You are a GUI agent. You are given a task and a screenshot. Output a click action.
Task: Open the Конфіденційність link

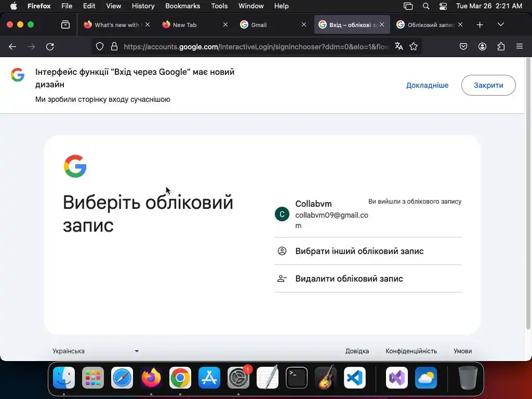[x=411, y=351]
